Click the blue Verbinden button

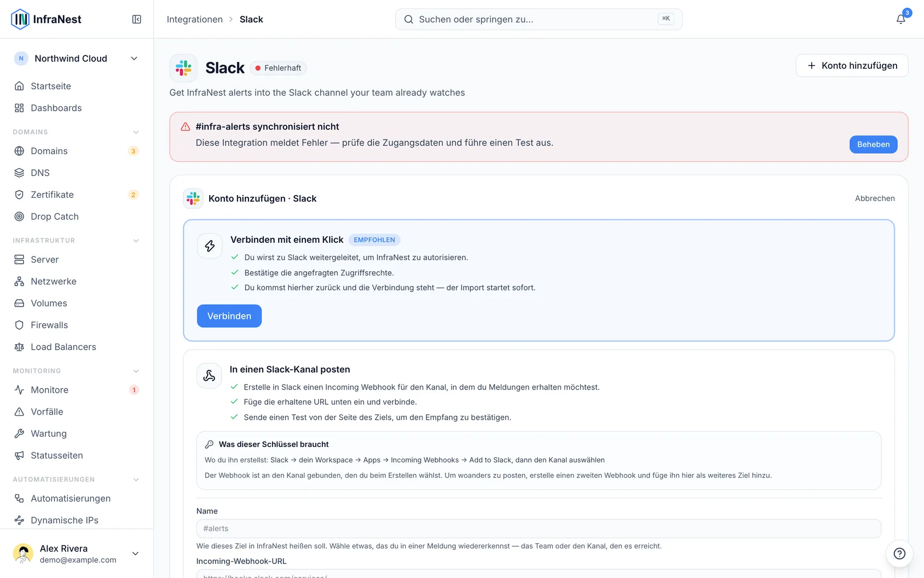[229, 316]
